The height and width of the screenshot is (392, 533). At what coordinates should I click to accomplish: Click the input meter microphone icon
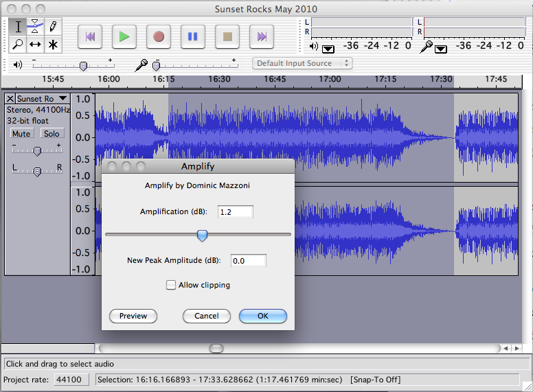tap(426, 47)
